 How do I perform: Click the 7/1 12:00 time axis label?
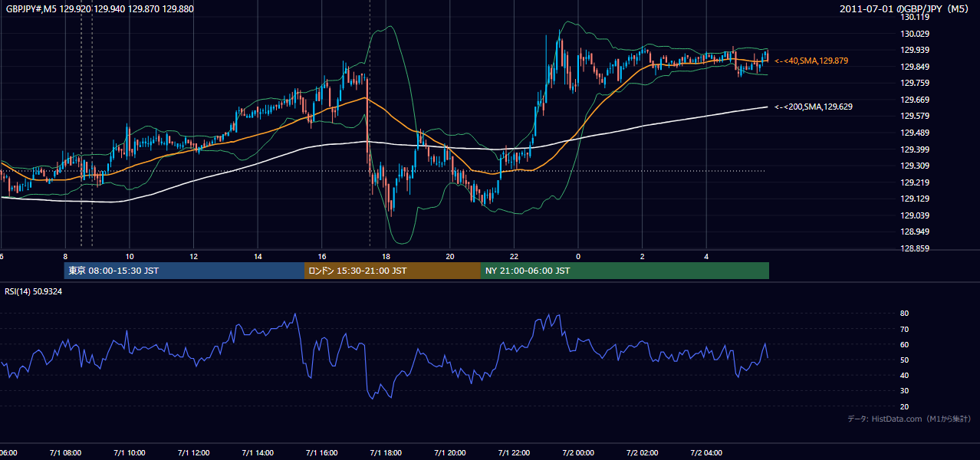(x=193, y=453)
